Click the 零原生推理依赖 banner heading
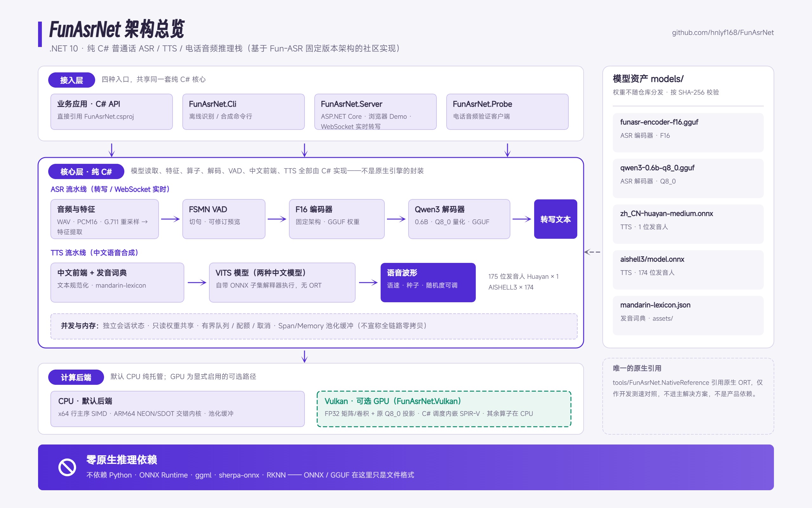The height and width of the screenshot is (508, 812). (121, 460)
